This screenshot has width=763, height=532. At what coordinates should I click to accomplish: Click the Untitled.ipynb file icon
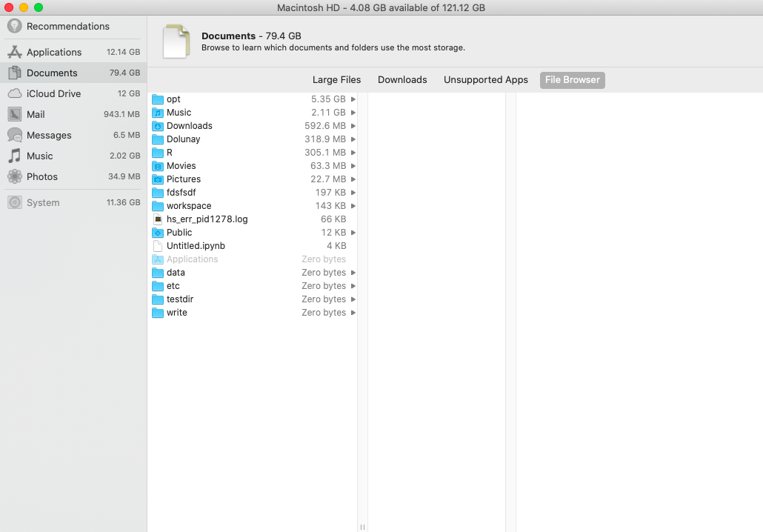pos(158,246)
